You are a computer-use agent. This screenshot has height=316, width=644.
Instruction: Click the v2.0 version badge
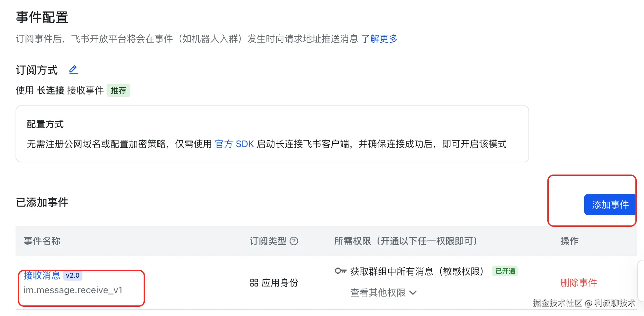[72, 275]
